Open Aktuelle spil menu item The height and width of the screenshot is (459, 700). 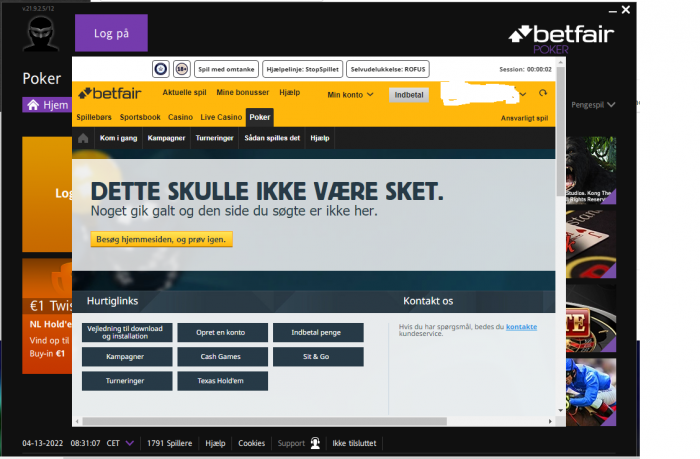pos(184,92)
